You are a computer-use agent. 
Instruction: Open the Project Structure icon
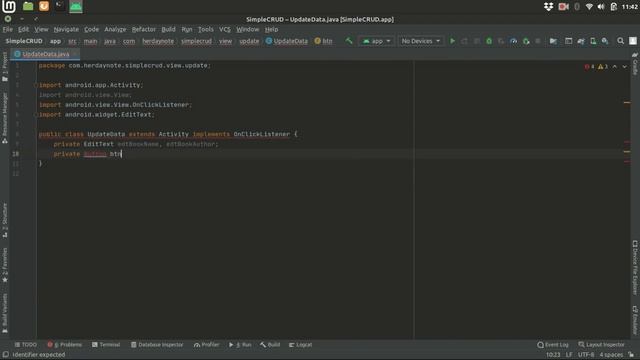tap(553, 41)
